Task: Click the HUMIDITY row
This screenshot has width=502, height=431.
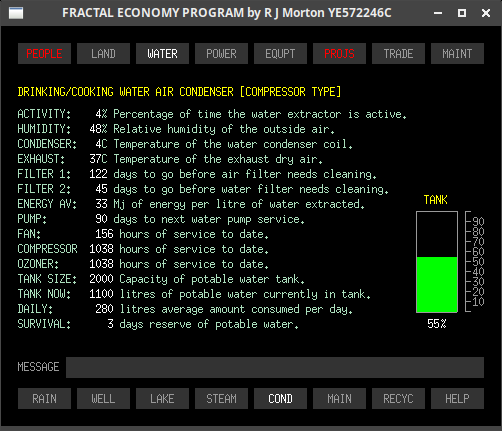Action: pyautogui.click(x=176, y=129)
